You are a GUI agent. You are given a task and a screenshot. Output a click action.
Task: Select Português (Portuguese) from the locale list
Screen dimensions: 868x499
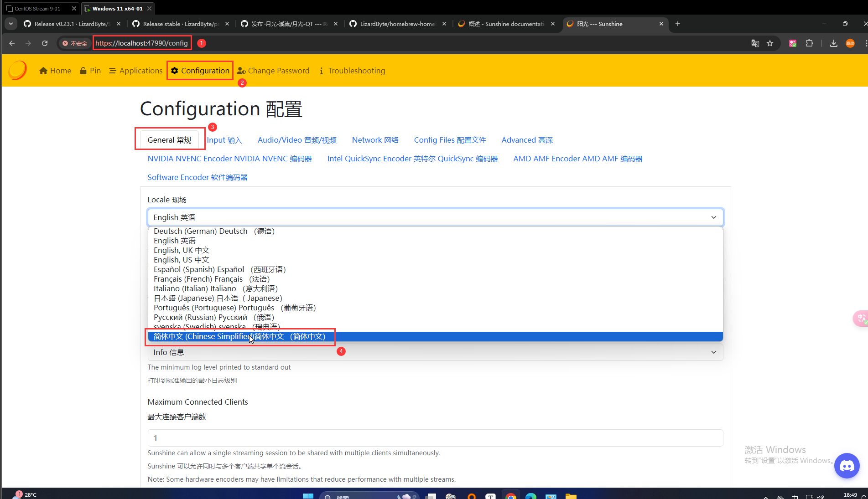point(436,308)
